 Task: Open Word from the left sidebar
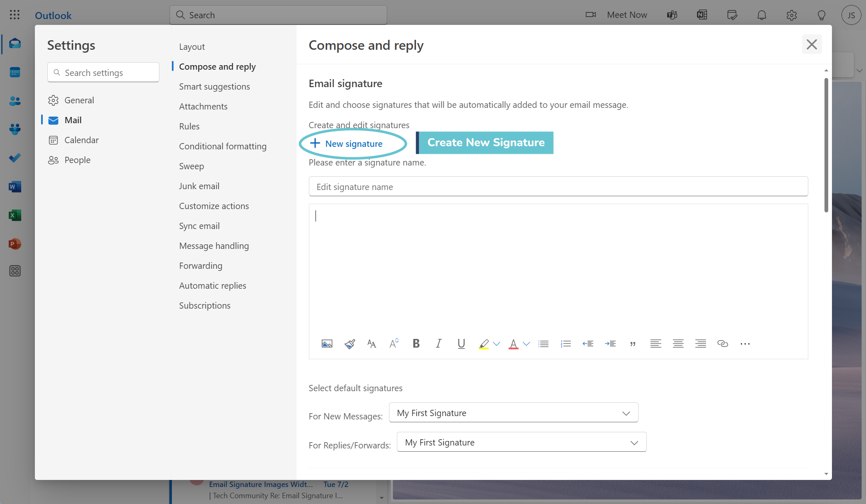pyautogui.click(x=15, y=187)
